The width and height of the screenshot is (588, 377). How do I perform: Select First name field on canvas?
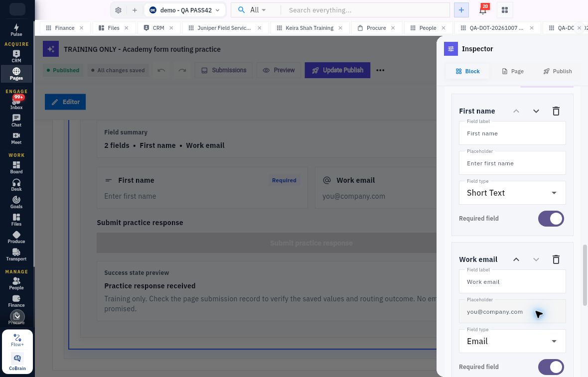(202, 188)
